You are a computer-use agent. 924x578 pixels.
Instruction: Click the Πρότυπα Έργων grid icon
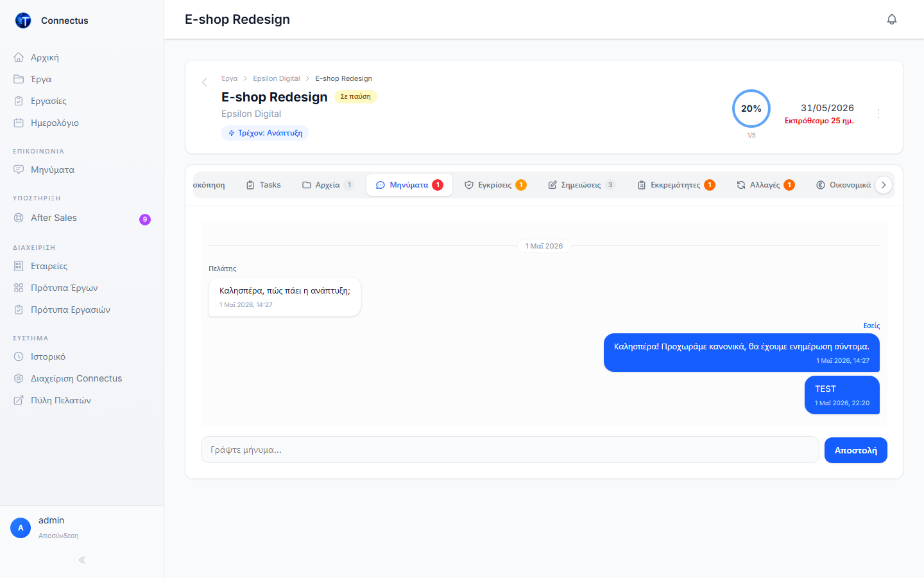coord(19,288)
